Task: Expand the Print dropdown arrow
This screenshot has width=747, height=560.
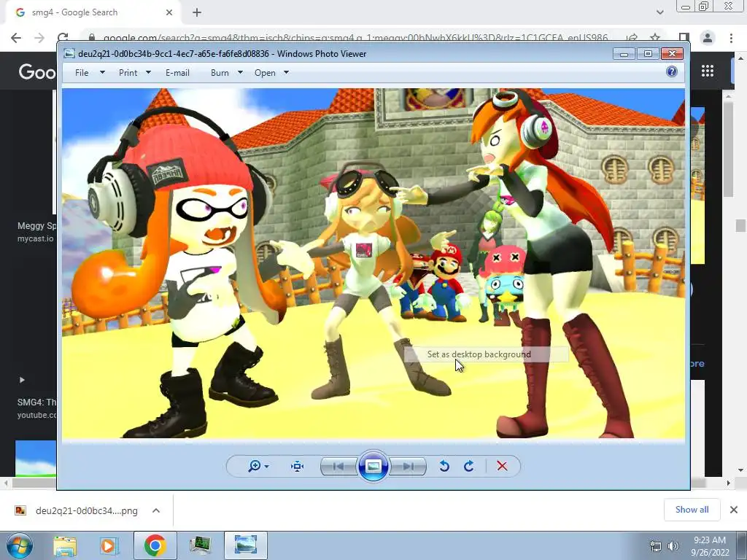Action: (148, 73)
